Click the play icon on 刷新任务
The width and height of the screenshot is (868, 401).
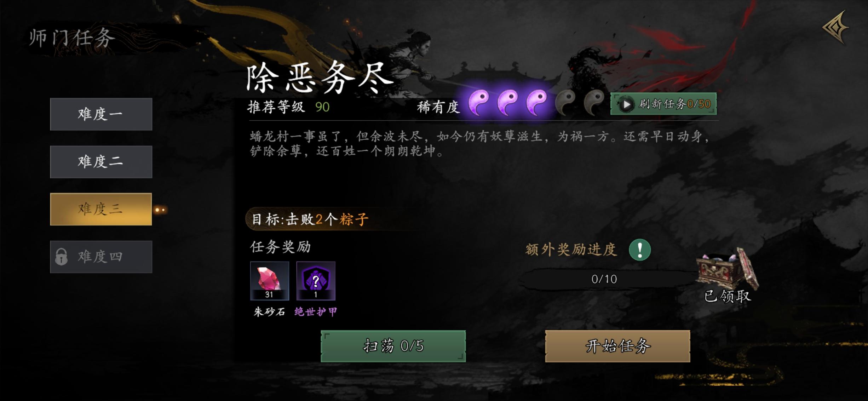[626, 104]
